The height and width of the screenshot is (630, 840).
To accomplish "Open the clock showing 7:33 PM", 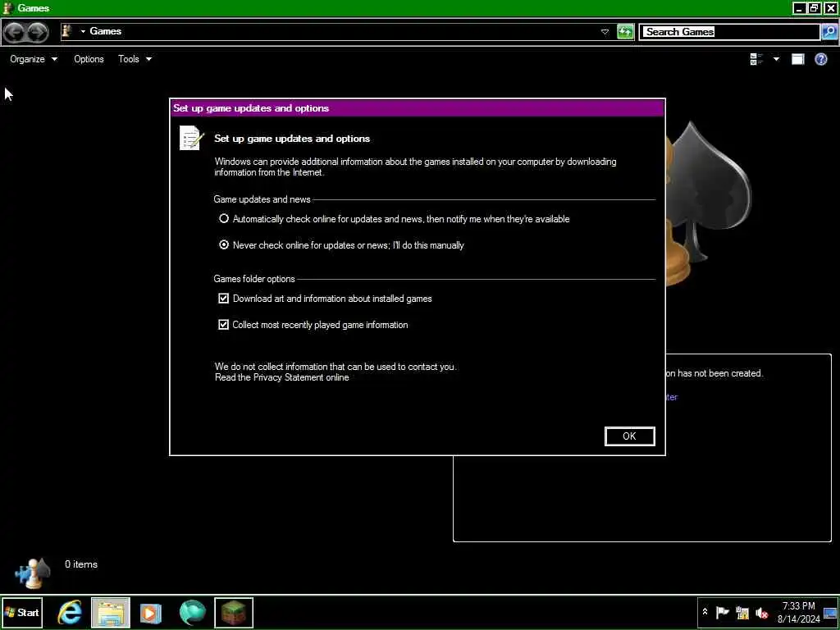I will point(798,612).
